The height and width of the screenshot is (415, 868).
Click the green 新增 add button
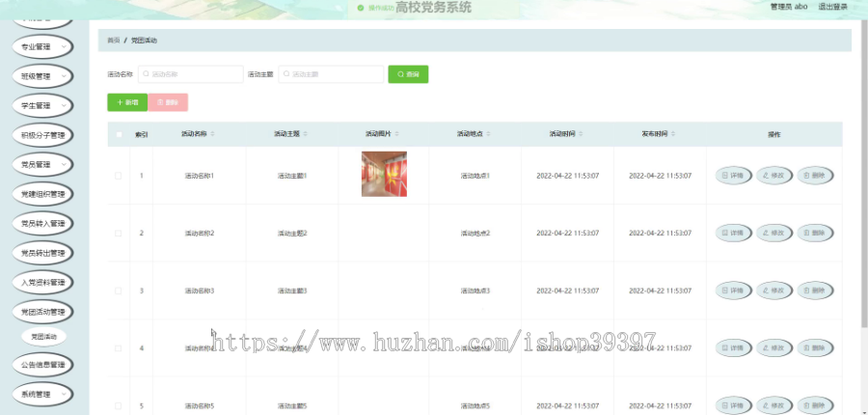(127, 102)
